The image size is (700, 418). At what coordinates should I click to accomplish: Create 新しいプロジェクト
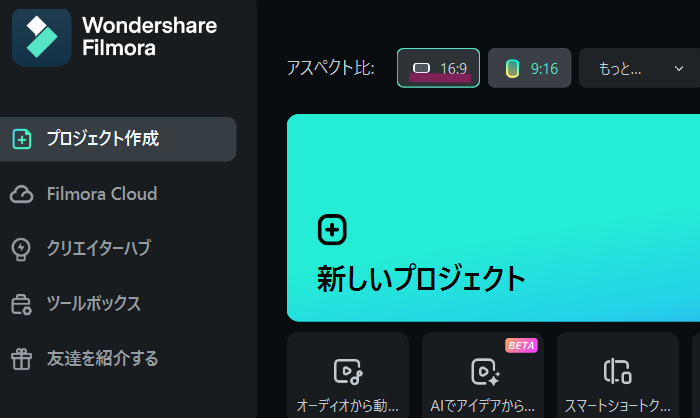point(493,218)
